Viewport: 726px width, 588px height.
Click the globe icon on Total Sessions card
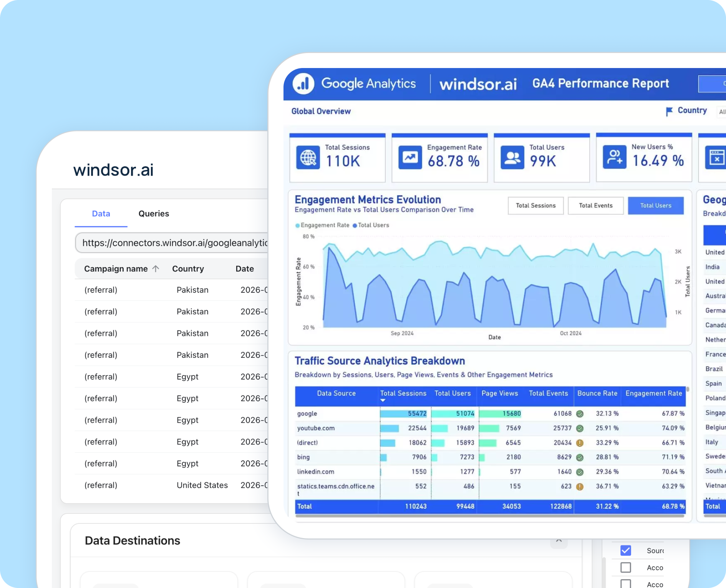308,157
